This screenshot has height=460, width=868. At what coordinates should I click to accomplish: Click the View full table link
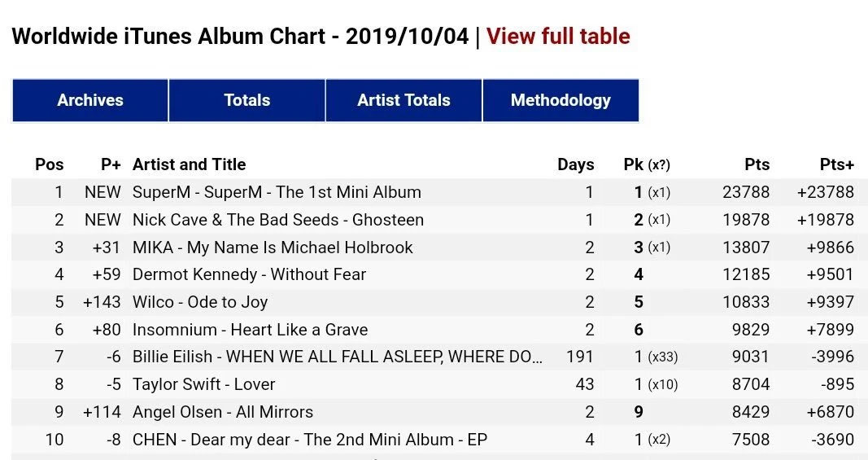(558, 37)
